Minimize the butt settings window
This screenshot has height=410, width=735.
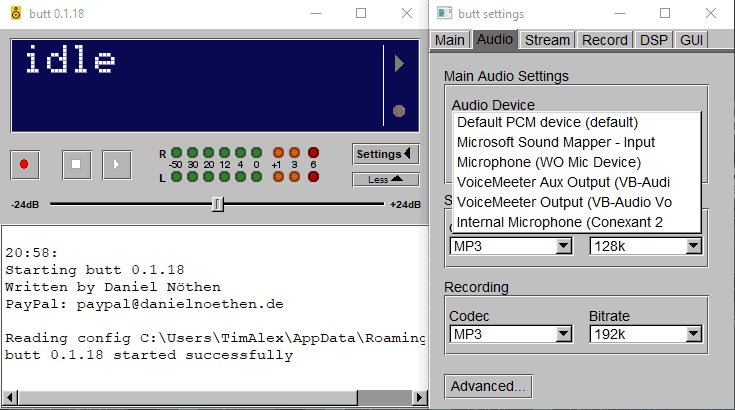pos(620,13)
